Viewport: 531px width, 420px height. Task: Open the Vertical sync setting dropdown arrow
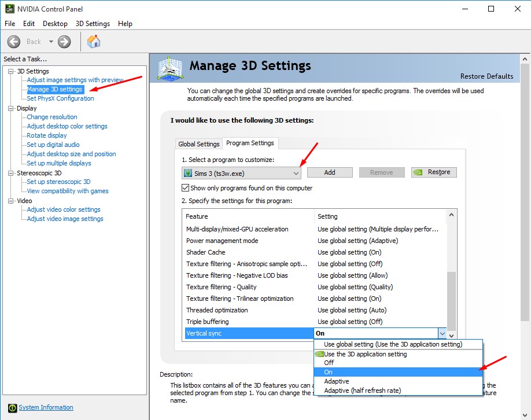tap(442, 333)
